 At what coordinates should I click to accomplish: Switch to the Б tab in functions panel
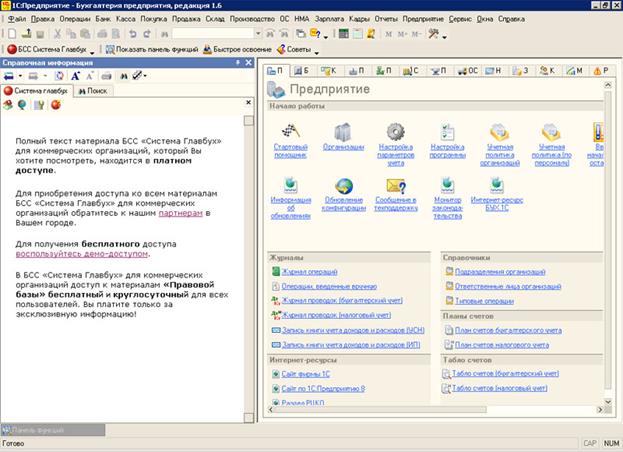click(302, 71)
